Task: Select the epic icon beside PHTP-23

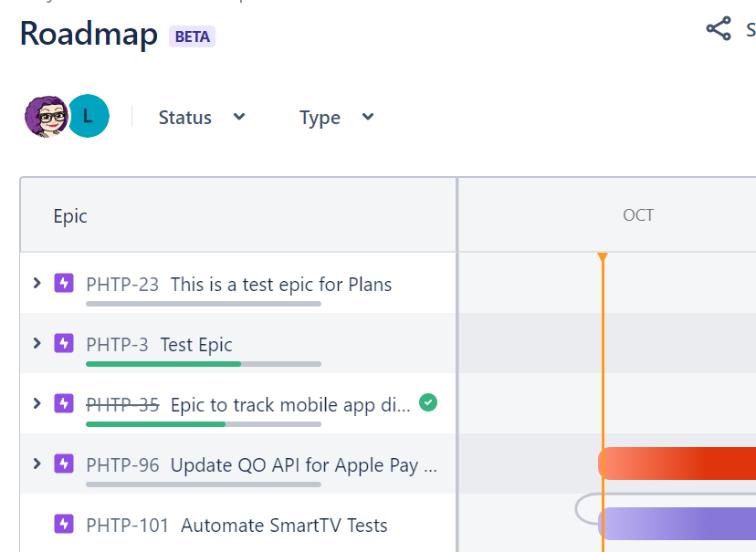Action: [x=63, y=284]
